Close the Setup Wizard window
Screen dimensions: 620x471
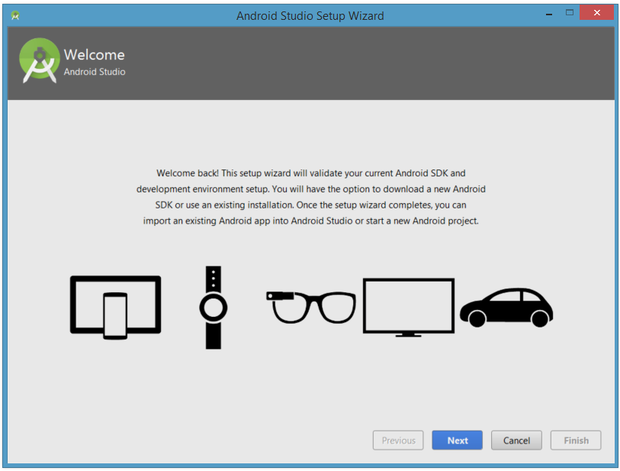[596, 13]
